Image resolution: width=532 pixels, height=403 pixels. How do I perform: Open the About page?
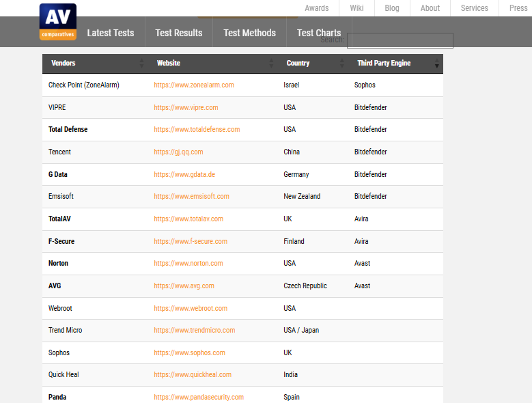click(x=430, y=8)
